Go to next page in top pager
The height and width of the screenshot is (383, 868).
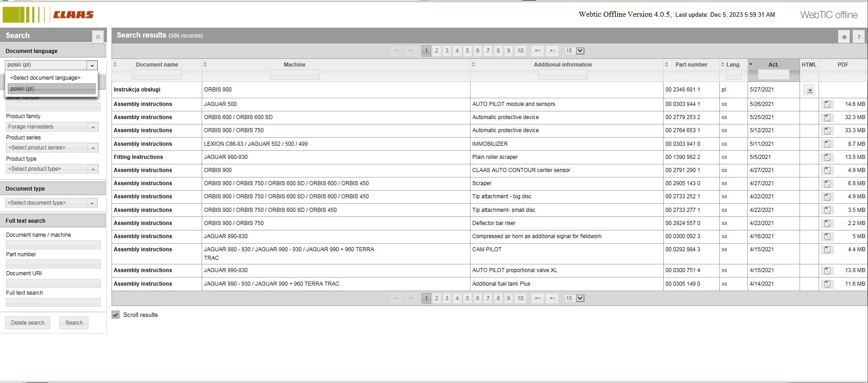537,51
